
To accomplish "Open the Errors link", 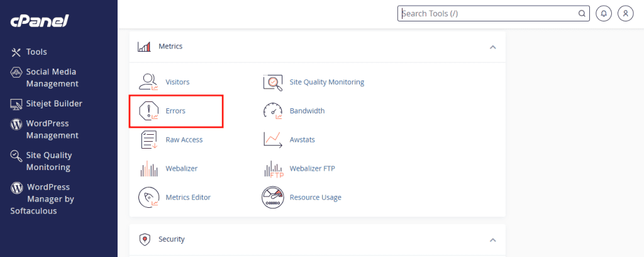I will pyautogui.click(x=175, y=111).
